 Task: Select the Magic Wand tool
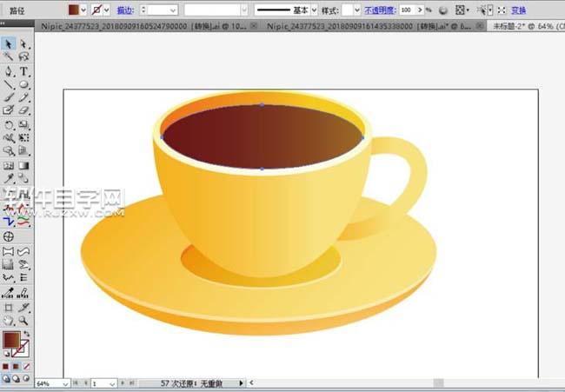tap(9, 56)
